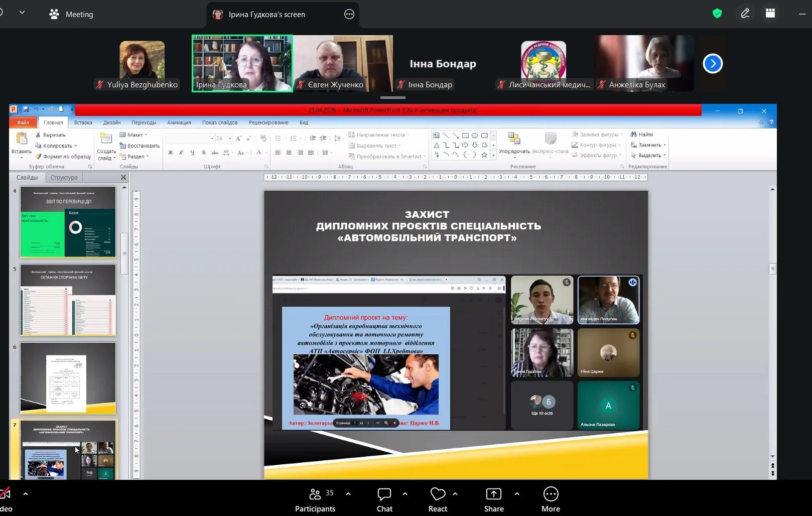Click the Создать слайд icon
Screen dimensions: 812x516
[x=106, y=139]
